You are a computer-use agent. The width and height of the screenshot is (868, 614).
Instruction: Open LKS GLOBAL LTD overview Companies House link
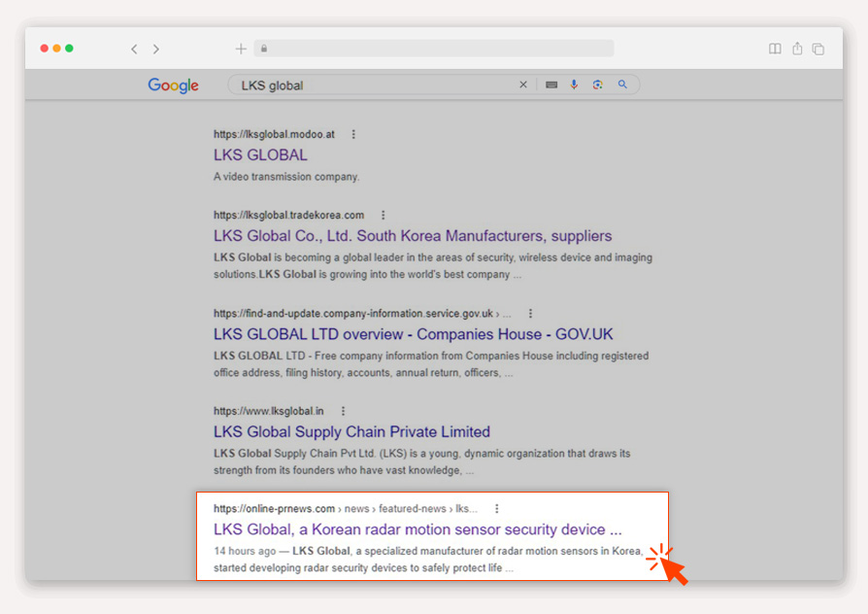click(x=413, y=334)
